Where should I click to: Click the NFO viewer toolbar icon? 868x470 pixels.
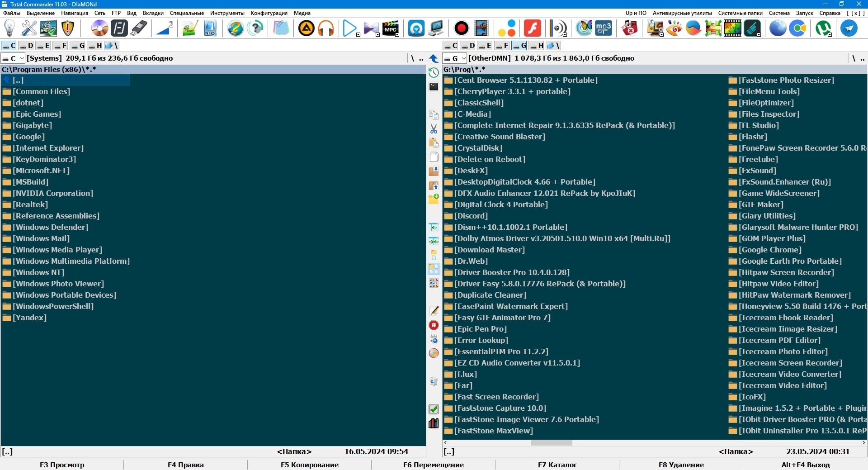click(210, 28)
